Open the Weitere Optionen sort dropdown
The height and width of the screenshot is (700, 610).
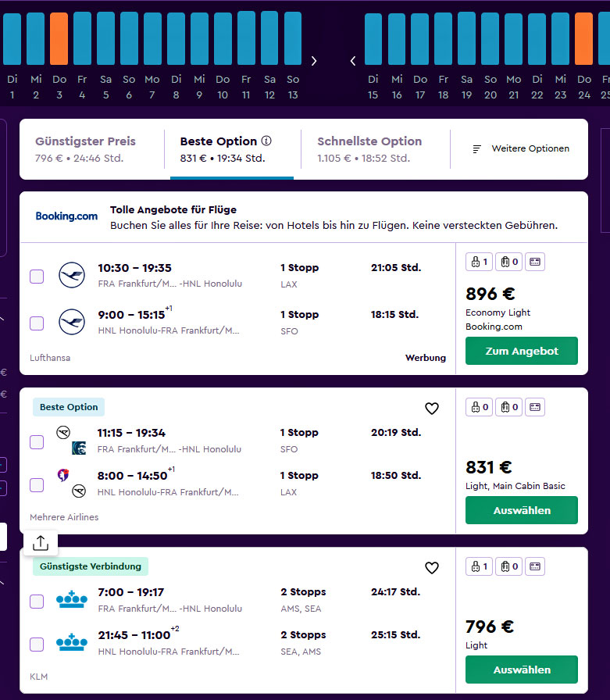[521, 148]
